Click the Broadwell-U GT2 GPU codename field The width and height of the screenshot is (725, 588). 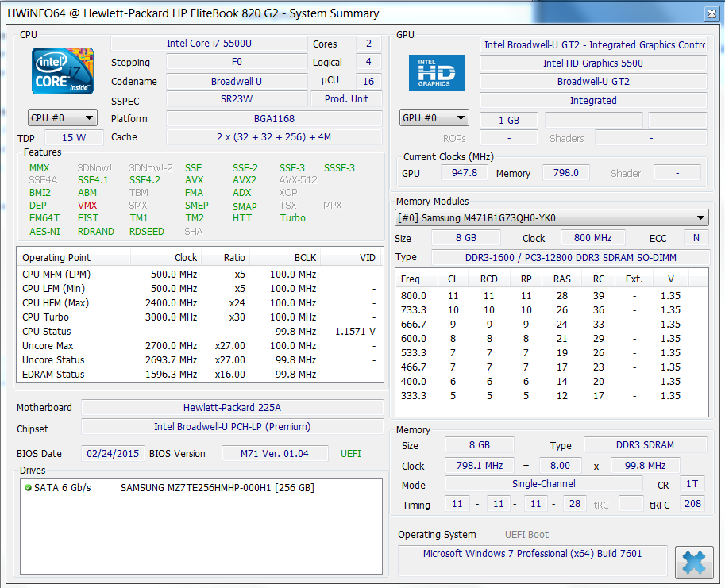[593, 81]
